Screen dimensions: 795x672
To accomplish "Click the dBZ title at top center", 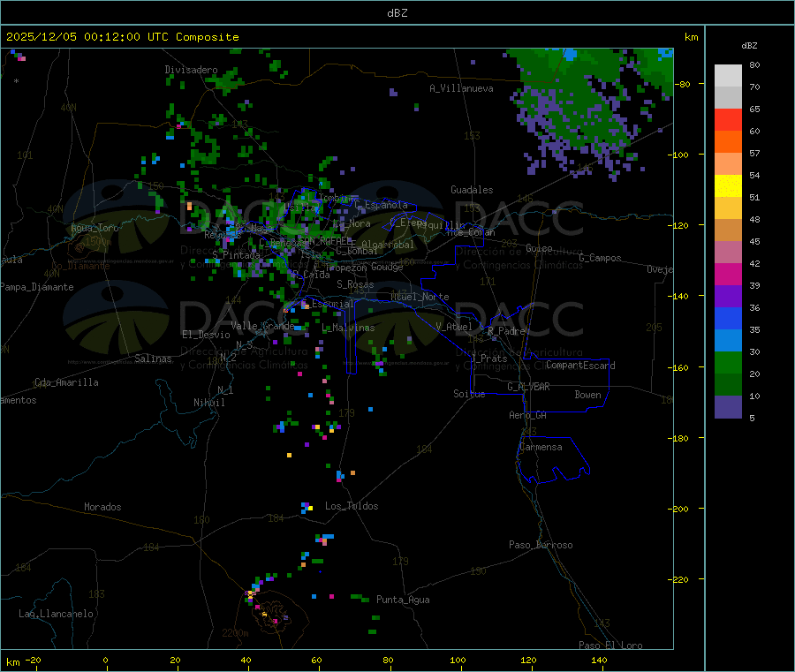I will (x=397, y=13).
